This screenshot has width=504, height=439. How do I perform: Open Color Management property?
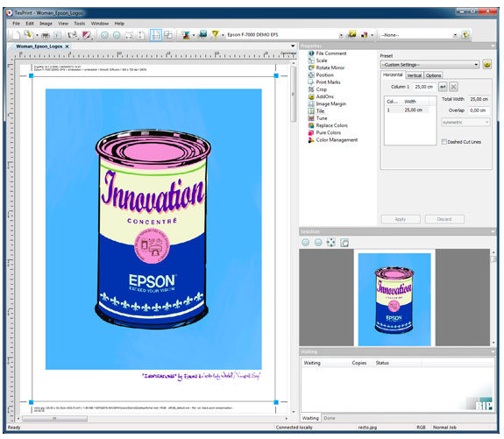click(x=337, y=140)
